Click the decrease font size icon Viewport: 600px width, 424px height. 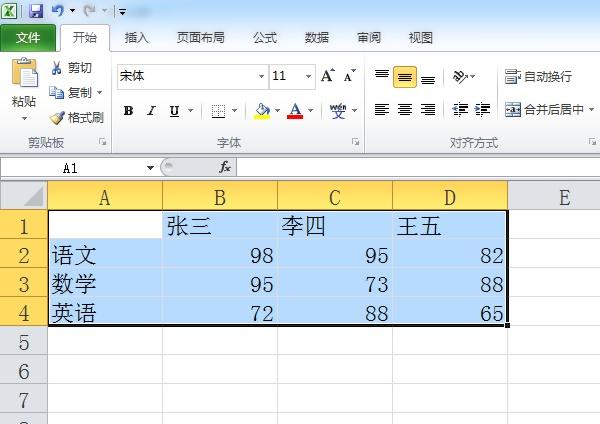coord(349,75)
